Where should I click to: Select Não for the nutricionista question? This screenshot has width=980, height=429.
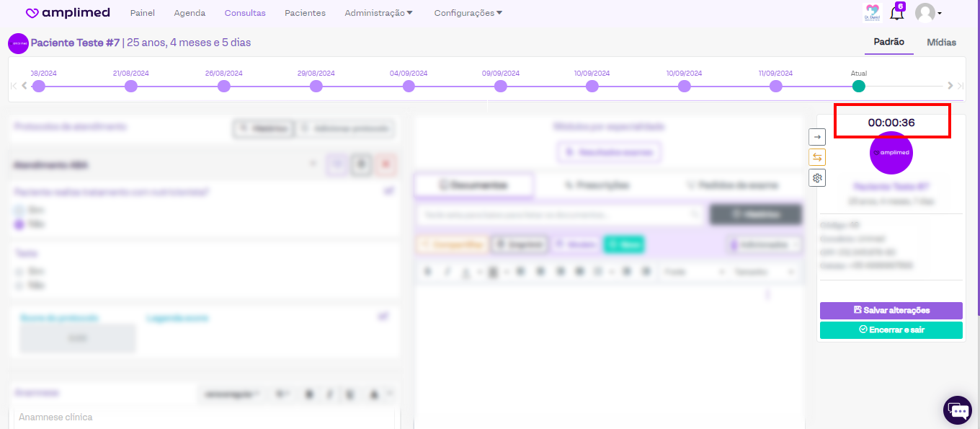click(x=19, y=225)
